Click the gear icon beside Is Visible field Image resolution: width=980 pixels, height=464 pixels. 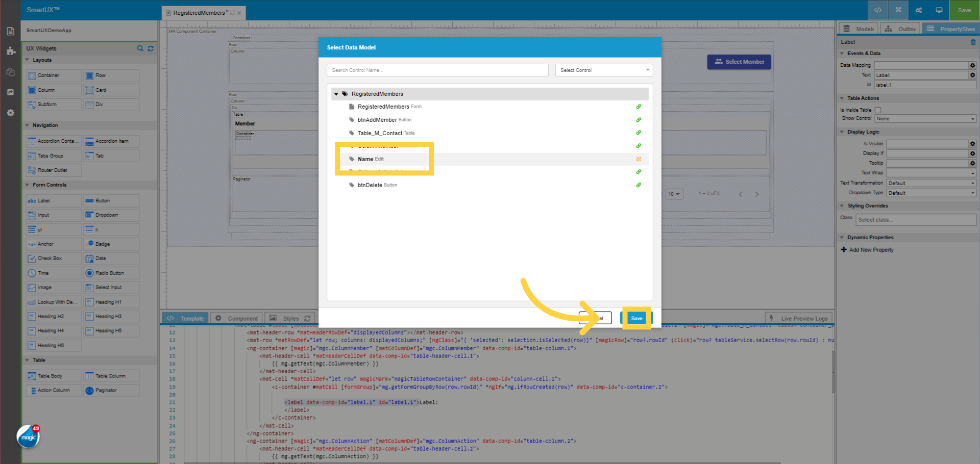coord(973,144)
